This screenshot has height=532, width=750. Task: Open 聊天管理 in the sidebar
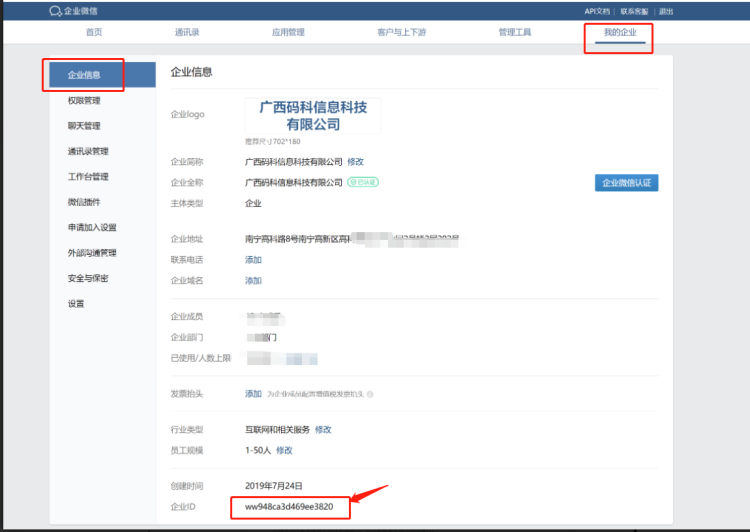(x=84, y=126)
